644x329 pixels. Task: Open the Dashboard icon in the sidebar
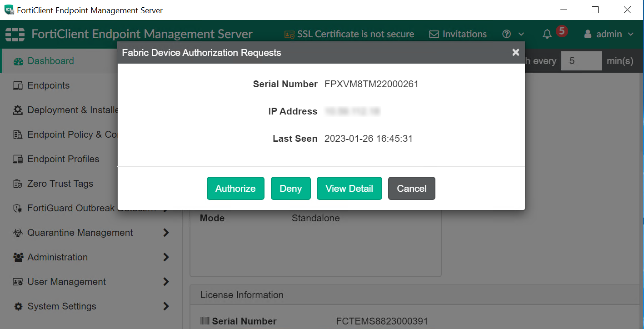[x=18, y=60]
